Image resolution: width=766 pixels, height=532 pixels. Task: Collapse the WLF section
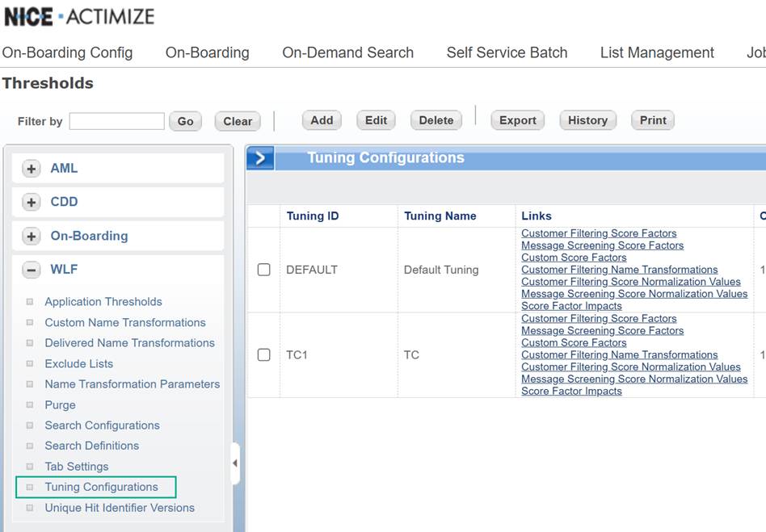point(32,270)
